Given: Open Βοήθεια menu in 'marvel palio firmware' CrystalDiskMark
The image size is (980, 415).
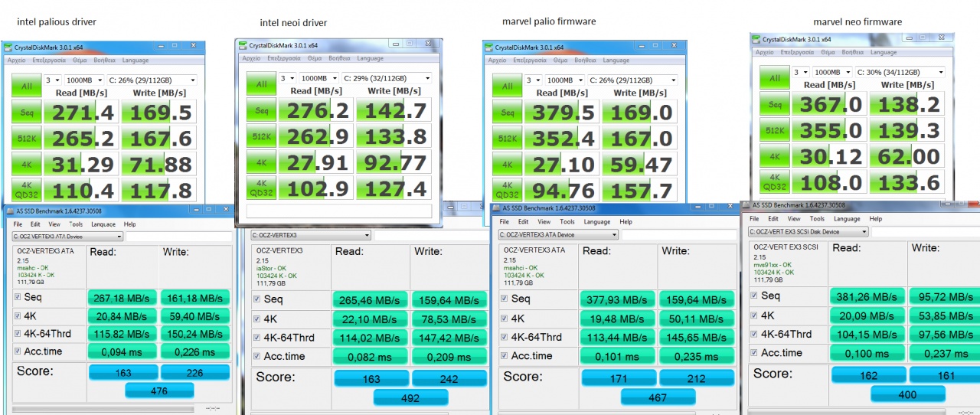Looking at the screenshot, I should [x=586, y=60].
